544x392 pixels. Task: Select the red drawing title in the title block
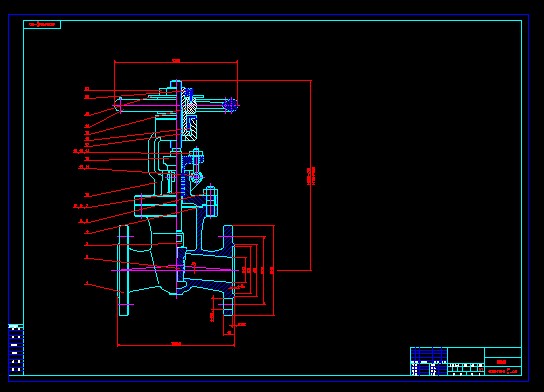(x=501, y=362)
